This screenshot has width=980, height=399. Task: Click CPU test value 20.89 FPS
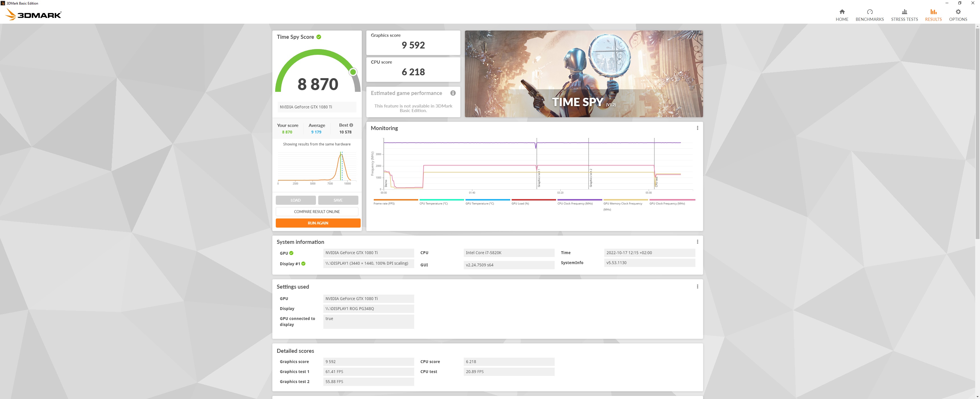point(509,372)
